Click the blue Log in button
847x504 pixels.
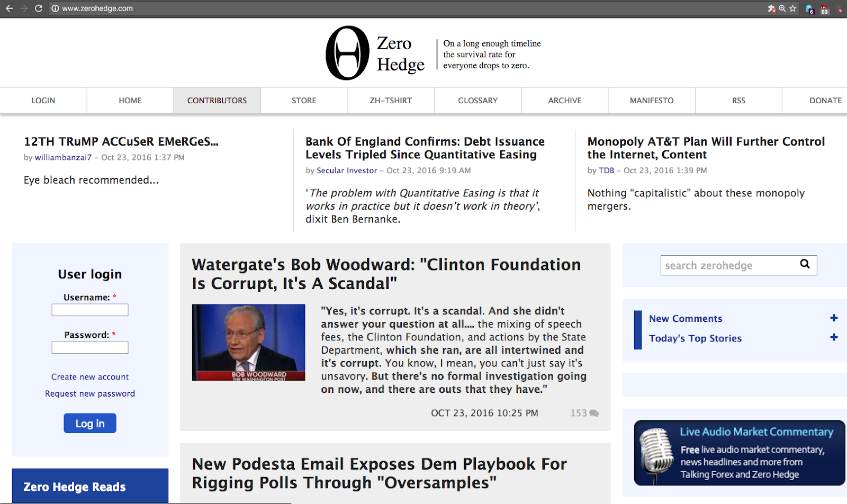[90, 423]
